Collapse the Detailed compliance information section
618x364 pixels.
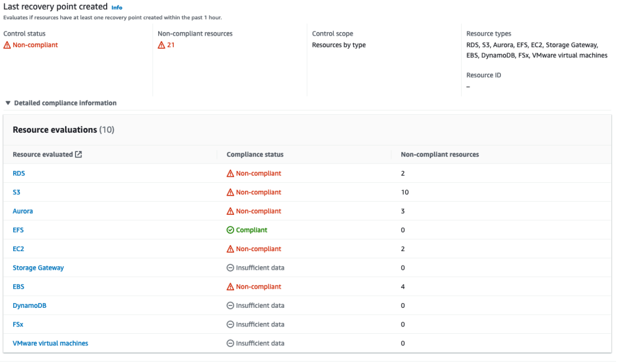(x=7, y=103)
